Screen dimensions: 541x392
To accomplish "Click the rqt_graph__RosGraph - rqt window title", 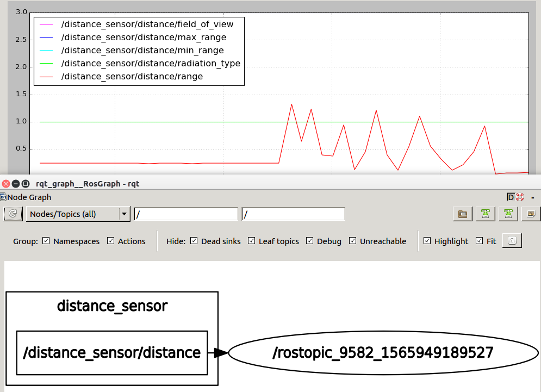I will (88, 184).
